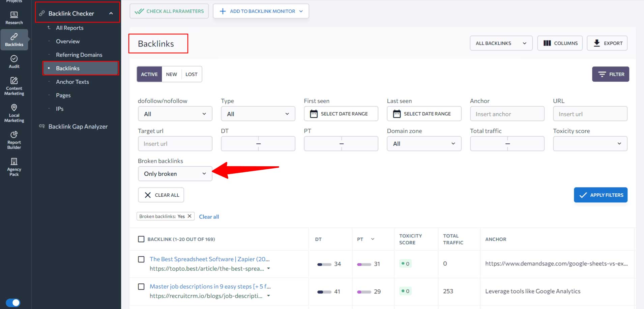Click the double-check icon in Check All Parameters

(x=139, y=11)
